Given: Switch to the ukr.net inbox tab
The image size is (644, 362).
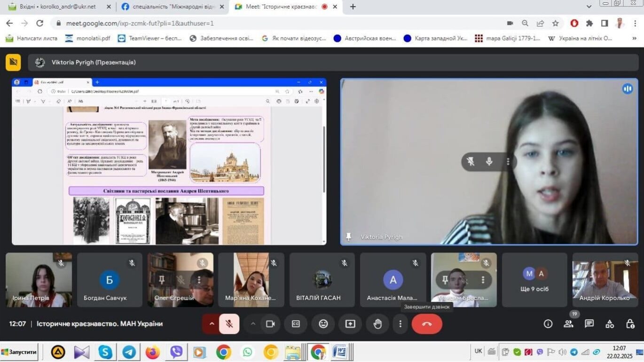Looking at the screenshot, I should (57, 7).
